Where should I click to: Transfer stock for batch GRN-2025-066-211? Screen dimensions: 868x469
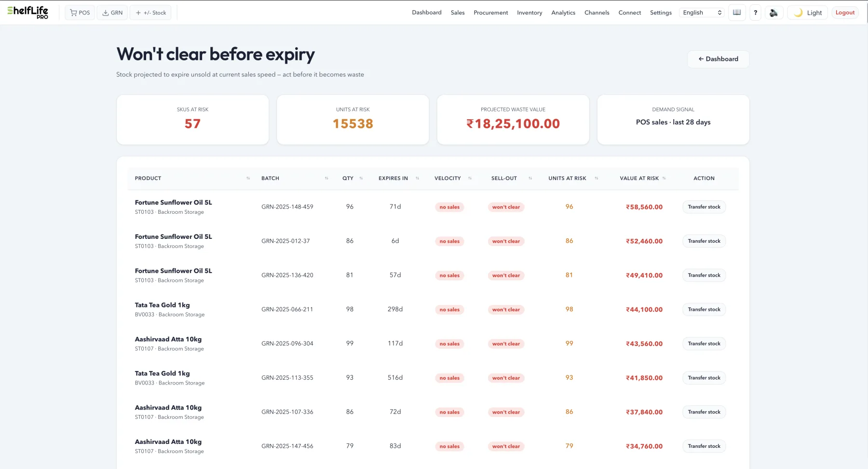pyautogui.click(x=704, y=310)
